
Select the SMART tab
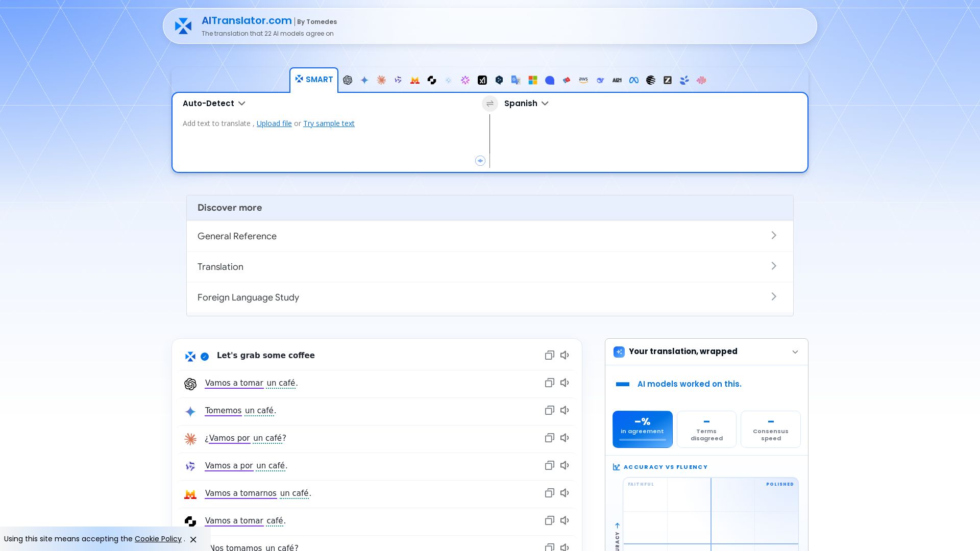pos(314,80)
